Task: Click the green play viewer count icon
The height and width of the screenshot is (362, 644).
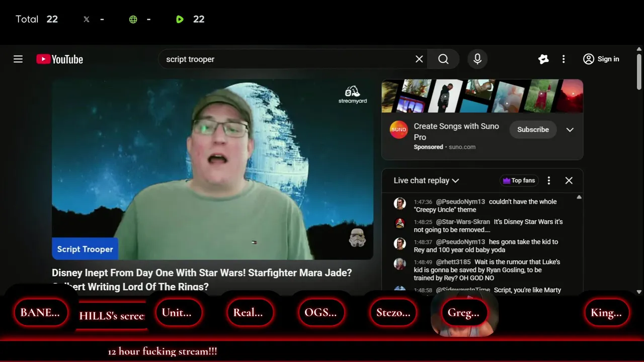Action: point(180,20)
